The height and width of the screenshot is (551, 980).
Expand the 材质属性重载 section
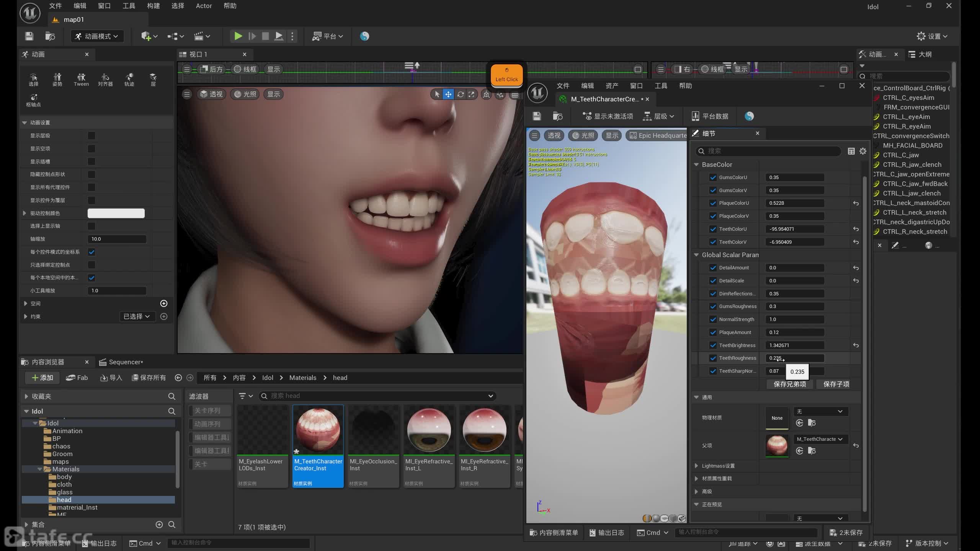696,479
